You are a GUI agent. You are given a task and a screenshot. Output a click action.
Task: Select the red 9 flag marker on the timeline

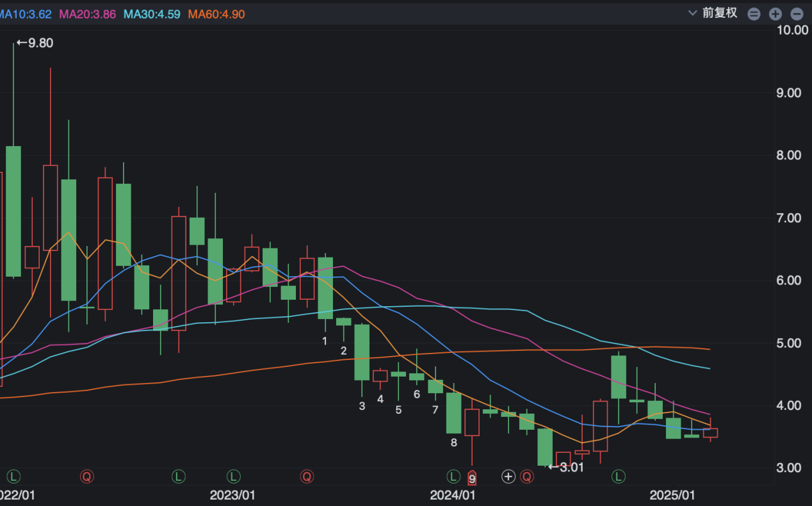pyautogui.click(x=473, y=478)
